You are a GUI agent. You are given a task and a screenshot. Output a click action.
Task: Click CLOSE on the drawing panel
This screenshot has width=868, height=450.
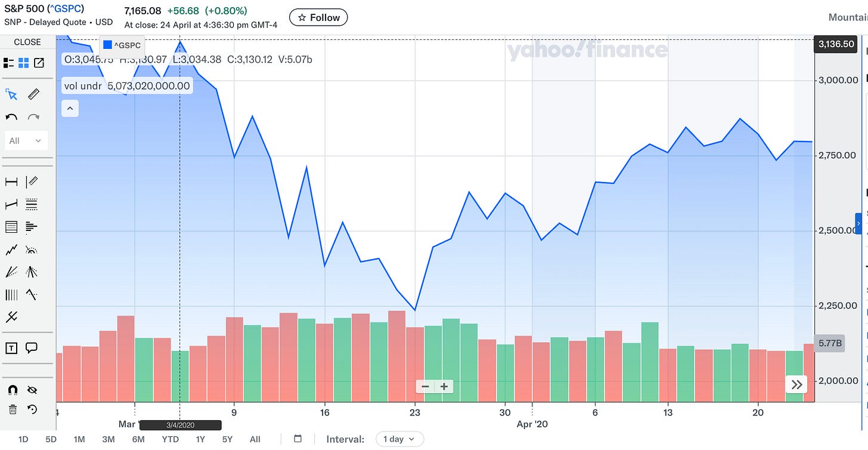click(27, 42)
